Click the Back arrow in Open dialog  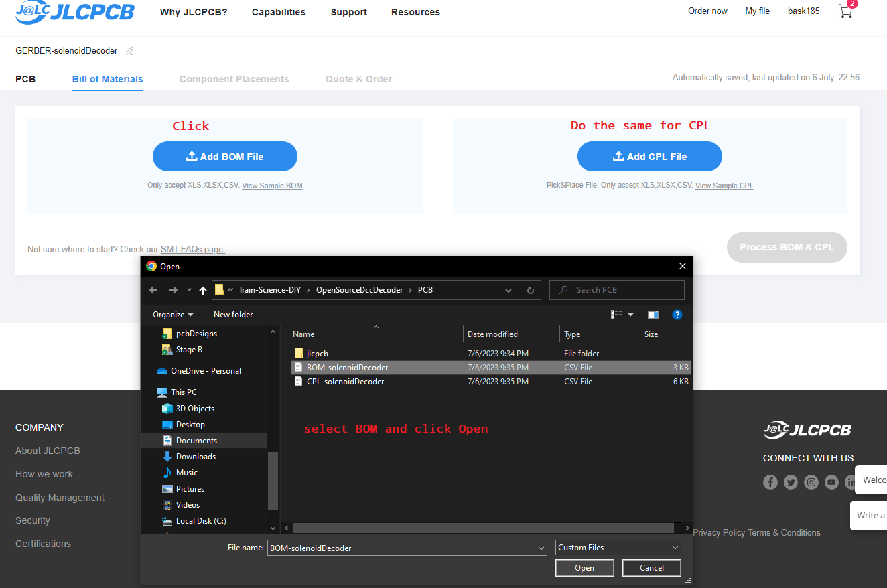[153, 290]
